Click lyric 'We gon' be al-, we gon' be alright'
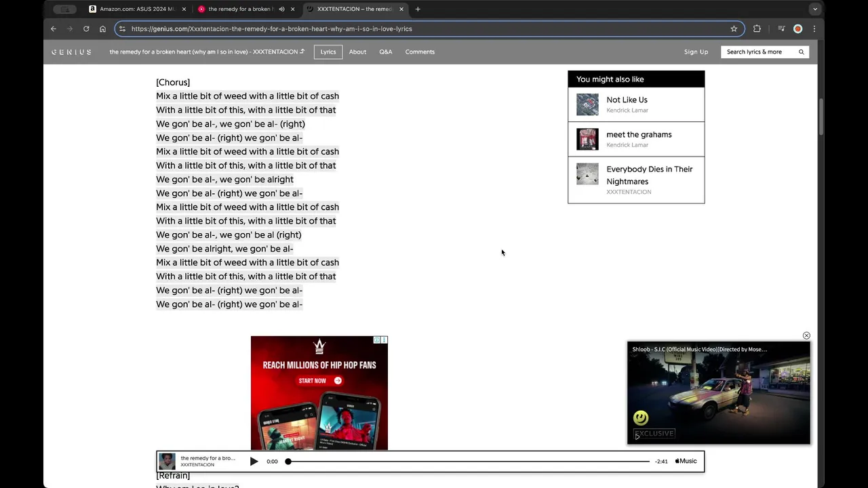 coord(225,180)
